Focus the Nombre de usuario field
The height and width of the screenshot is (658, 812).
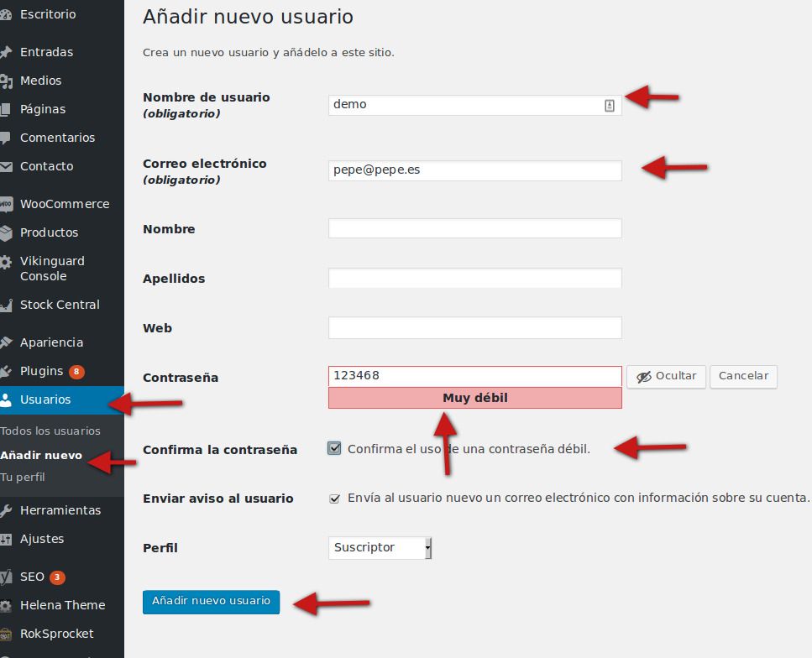point(475,105)
